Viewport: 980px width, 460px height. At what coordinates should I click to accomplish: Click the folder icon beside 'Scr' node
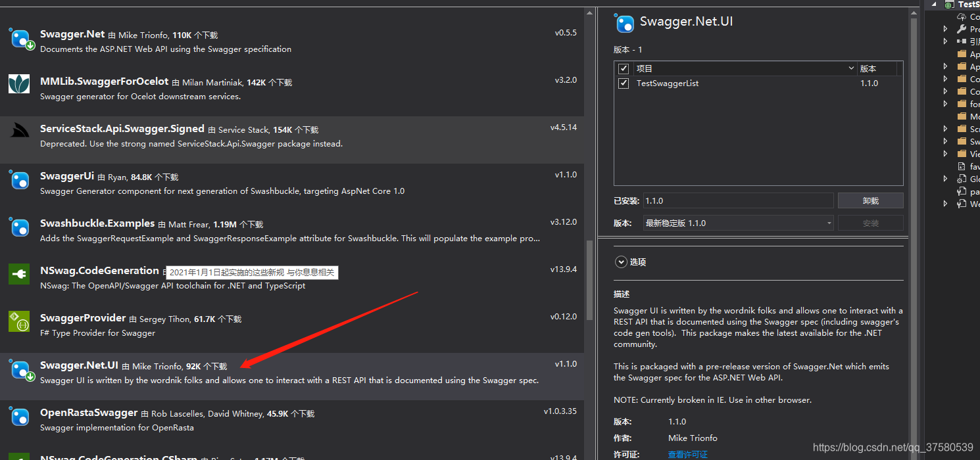point(962,129)
